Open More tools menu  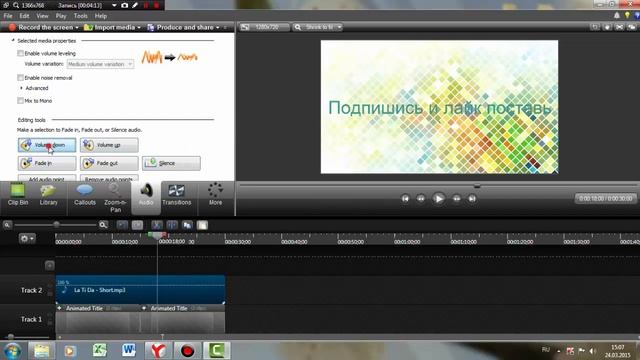215,195
